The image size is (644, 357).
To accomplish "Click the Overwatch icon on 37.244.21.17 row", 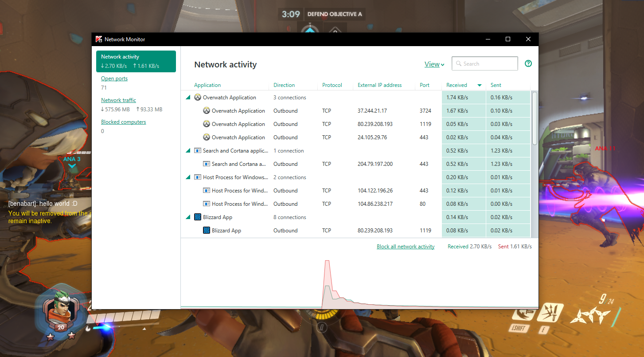I will click(207, 111).
